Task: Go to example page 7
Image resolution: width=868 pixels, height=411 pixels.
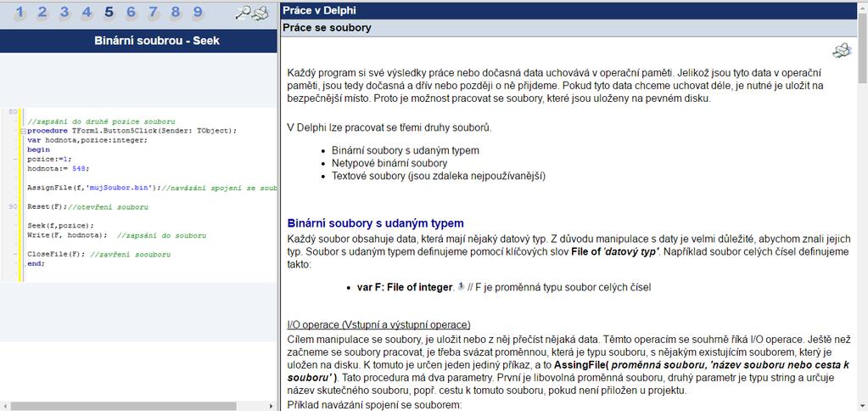Action: click(x=154, y=12)
